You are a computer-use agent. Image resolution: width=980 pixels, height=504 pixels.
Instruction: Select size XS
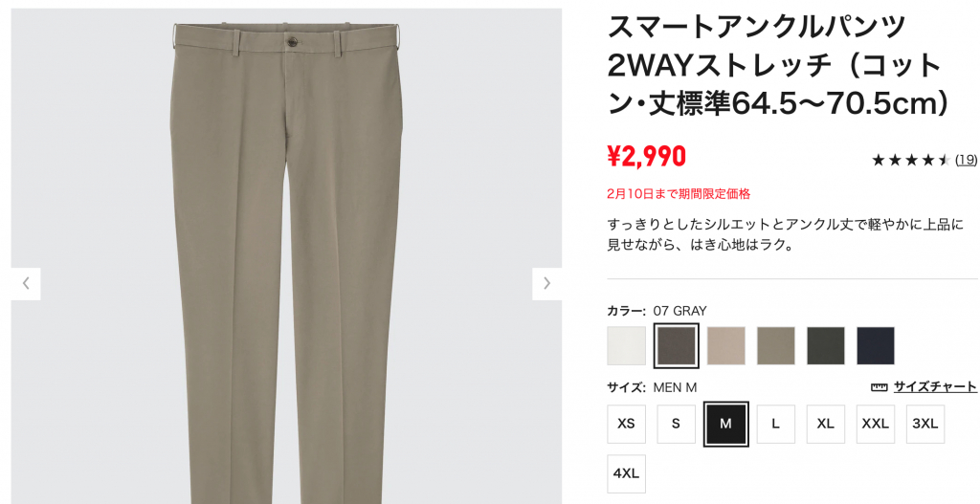pyautogui.click(x=626, y=424)
